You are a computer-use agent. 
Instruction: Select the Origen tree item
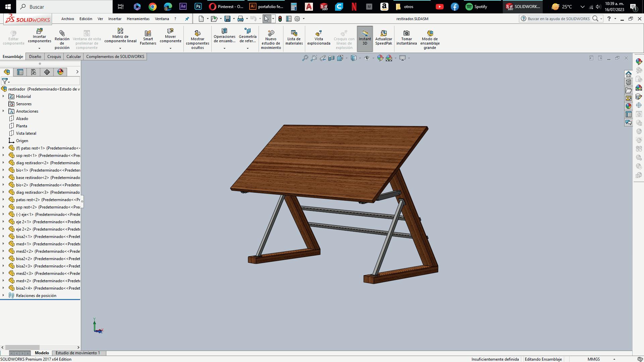tap(22, 141)
